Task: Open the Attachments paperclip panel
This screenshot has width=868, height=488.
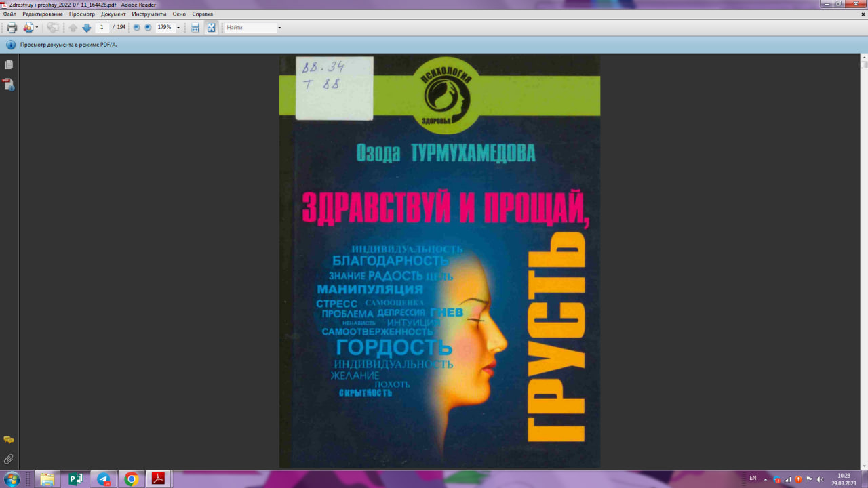Action: 8,458
